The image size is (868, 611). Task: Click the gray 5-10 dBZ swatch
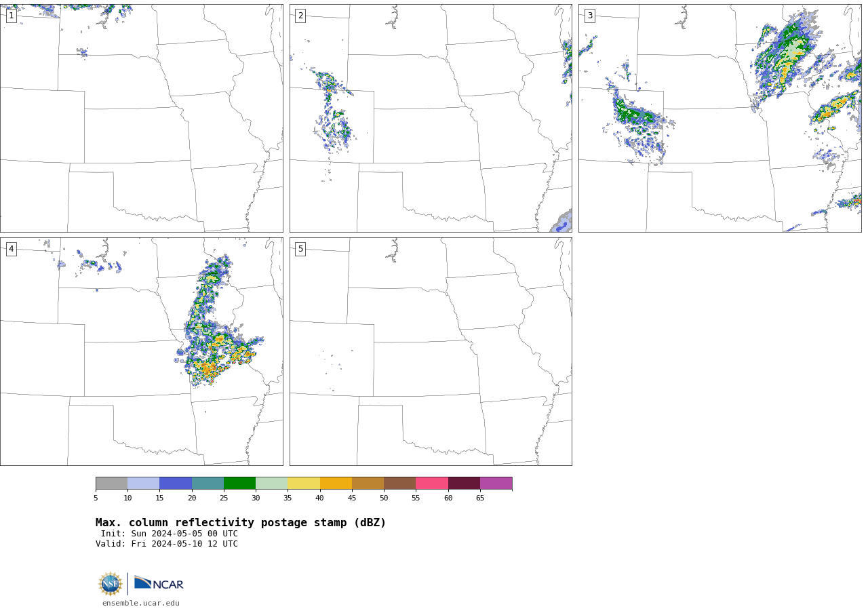click(111, 484)
